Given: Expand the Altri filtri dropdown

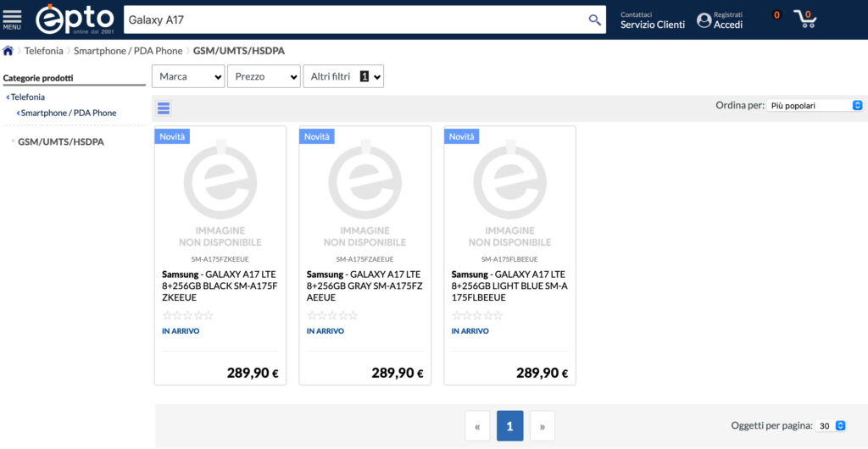Looking at the screenshot, I should click(342, 76).
